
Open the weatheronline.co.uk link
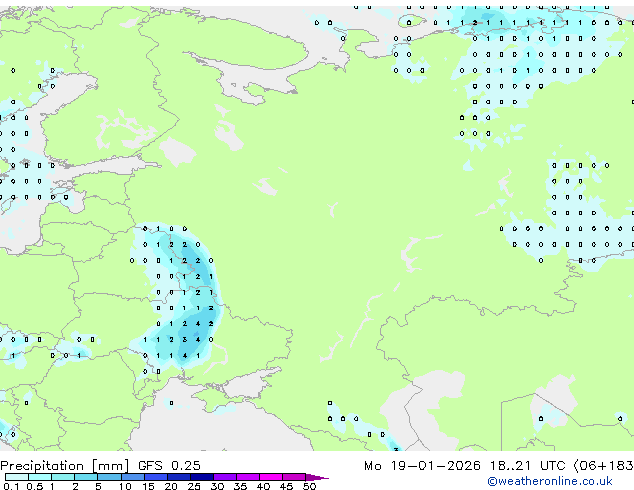point(549,481)
